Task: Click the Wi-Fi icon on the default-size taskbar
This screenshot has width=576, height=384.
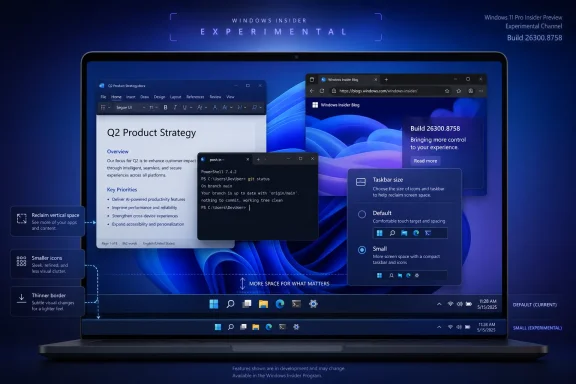Action: [450, 304]
